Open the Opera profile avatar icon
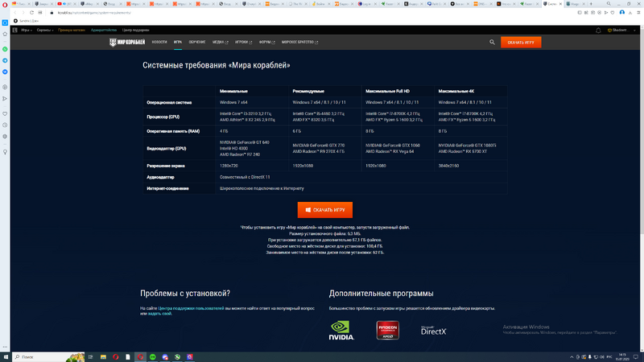The width and height of the screenshot is (644, 362). tap(621, 13)
